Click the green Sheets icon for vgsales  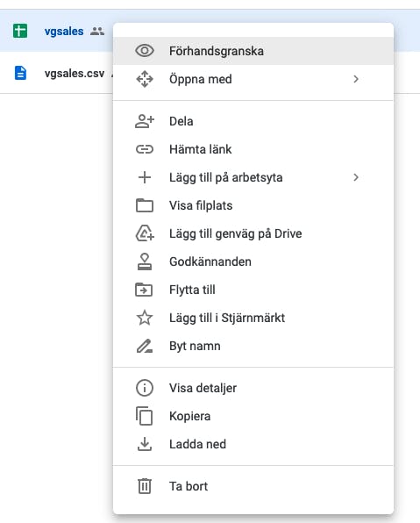pyautogui.click(x=20, y=31)
